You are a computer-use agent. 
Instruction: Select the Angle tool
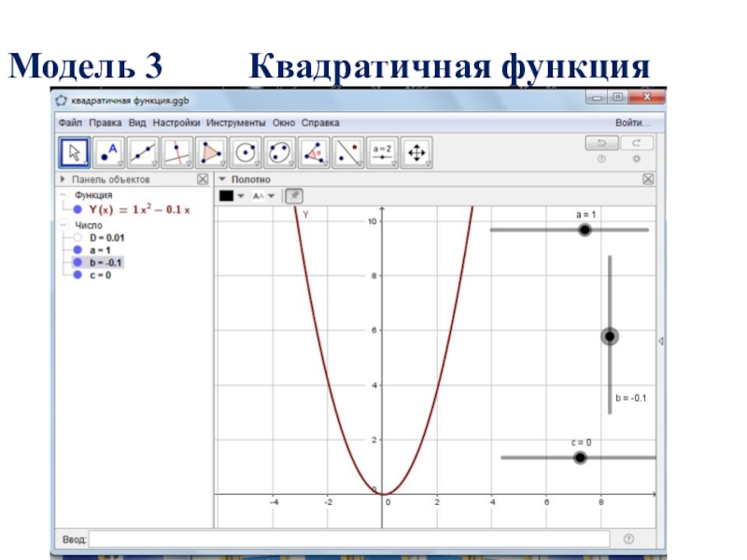coord(314,153)
